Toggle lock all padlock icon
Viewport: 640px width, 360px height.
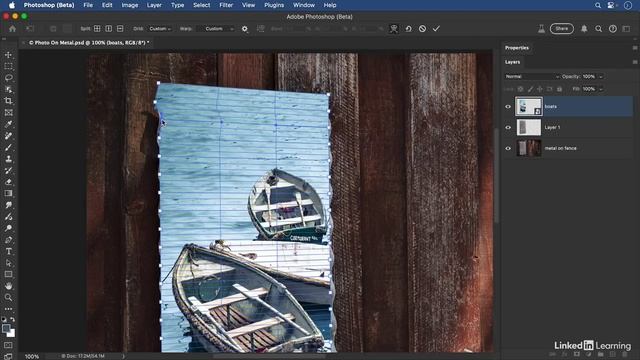(x=559, y=89)
